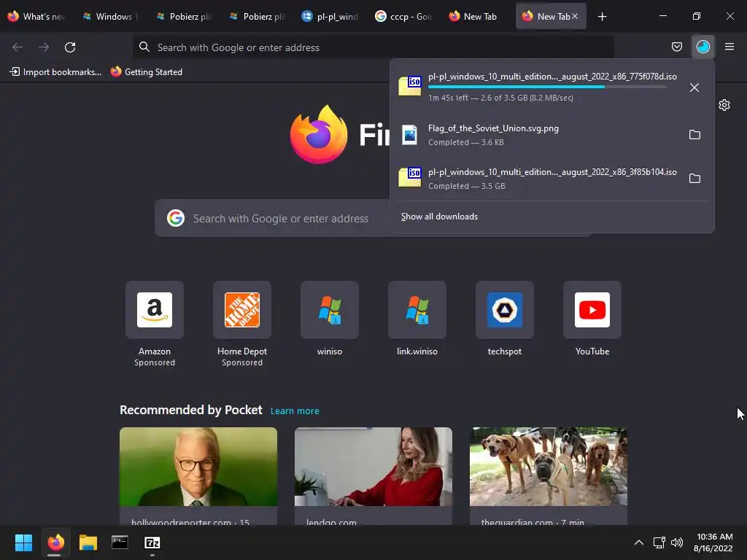This screenshot has height=560, width=747.
Task: Open Getting Started bookmark
Action: pyautogui.click(x=147, y=72)
